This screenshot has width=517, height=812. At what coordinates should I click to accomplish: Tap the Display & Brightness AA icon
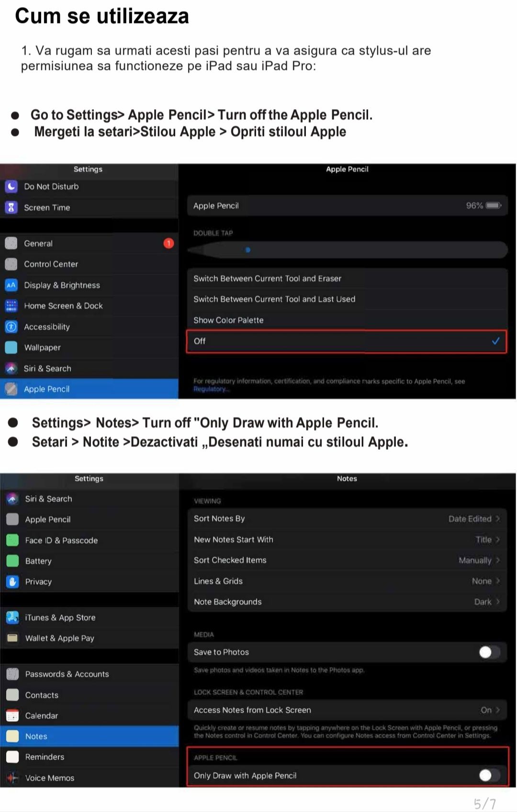tap(11, 285)
